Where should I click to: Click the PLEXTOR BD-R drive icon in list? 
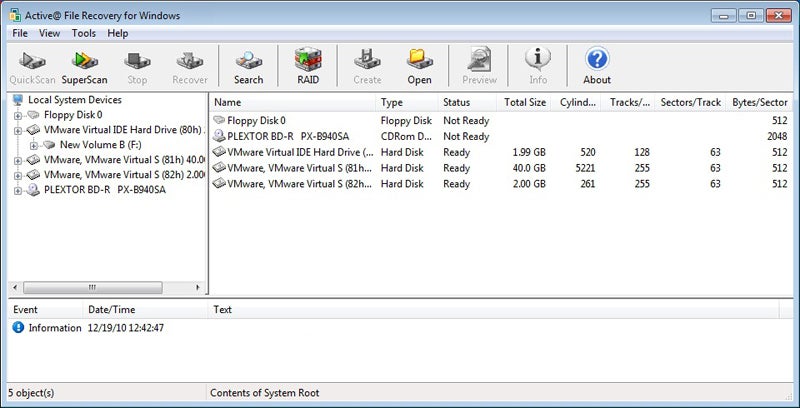[219, 136]
